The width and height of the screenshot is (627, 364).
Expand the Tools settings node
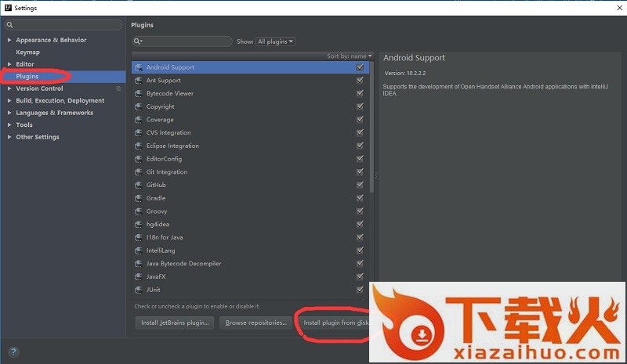9,124
